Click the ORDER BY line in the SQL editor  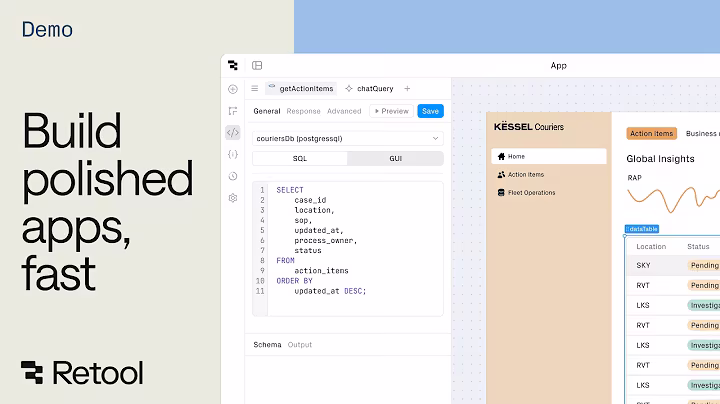(x=294, y=281)
